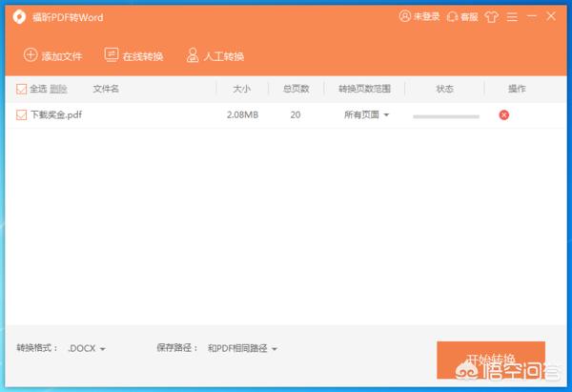
Task: Open the .DOCX format dropdown
Action: pos(87,348)
